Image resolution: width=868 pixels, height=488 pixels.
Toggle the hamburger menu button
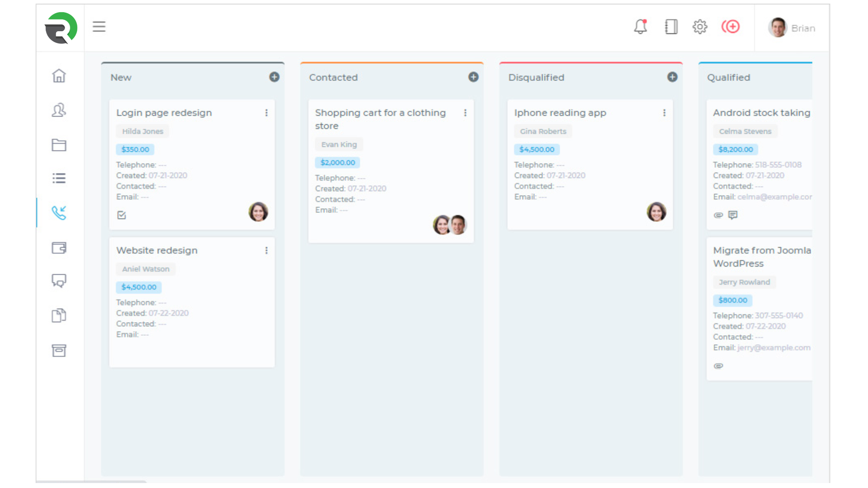pyautogui.click(x=99, y=27)
